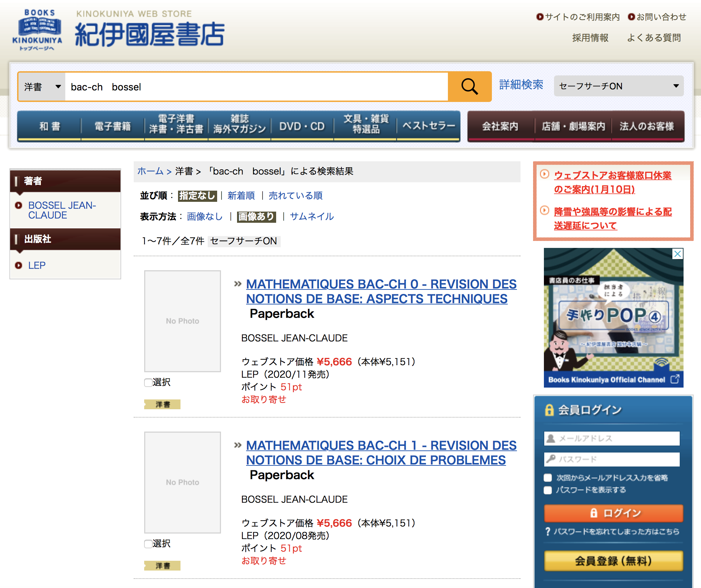The width and height of the screenshot is (701, 588).
Task: Enable 次回からメールアドレス入力を省略 checkbox
Action: coord(548,478)
